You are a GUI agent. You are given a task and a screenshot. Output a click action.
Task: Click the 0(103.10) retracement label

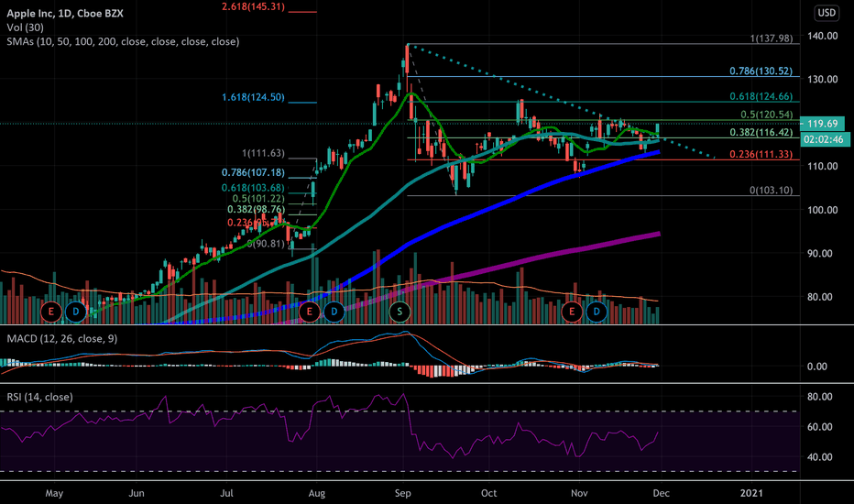(x=772, y=191)
